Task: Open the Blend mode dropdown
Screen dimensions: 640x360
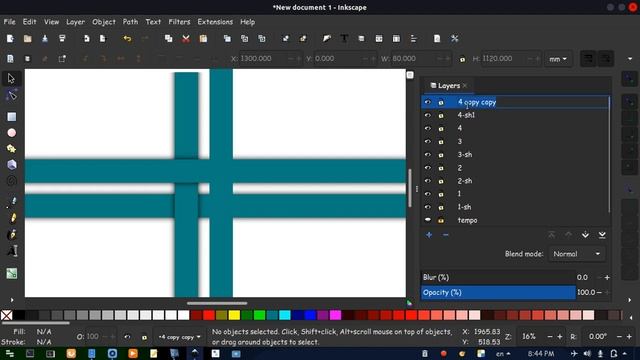Action: coord(576,254)
